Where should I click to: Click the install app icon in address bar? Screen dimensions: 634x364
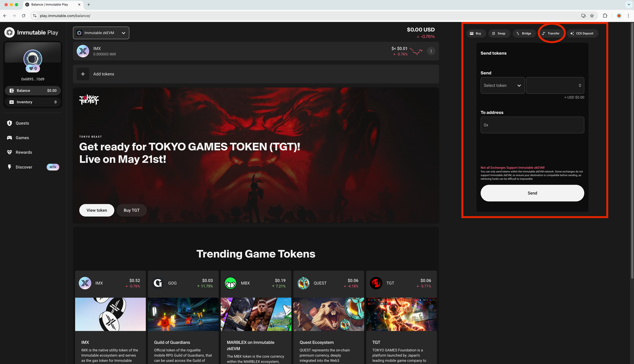(583, 16)
